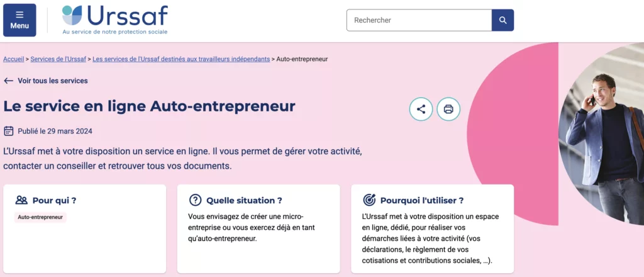Click the back arrow icon
Viewport: 644px width, 277px height.
[9, 81]
